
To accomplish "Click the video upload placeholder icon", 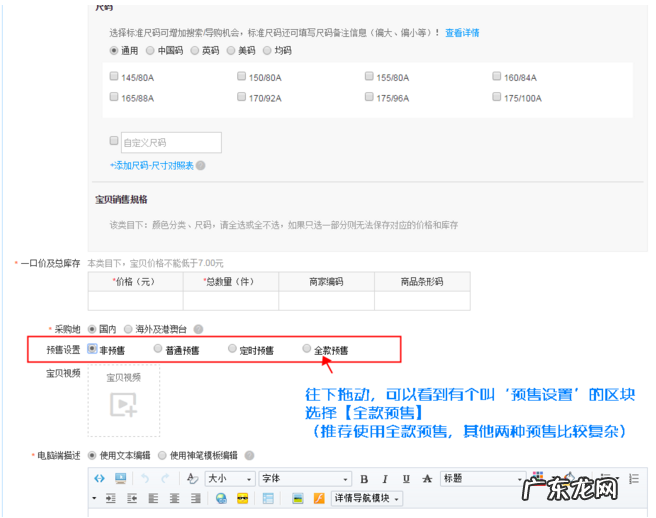I will 123,405.
